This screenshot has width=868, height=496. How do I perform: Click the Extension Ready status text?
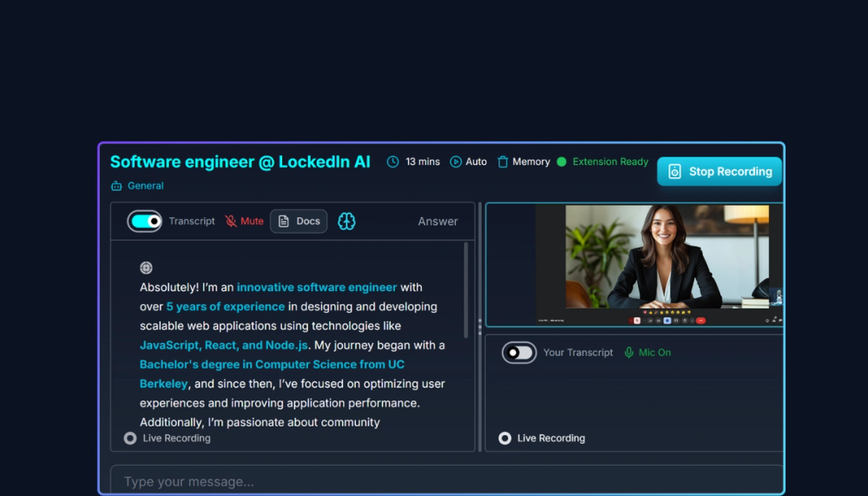tap(610, 162)
